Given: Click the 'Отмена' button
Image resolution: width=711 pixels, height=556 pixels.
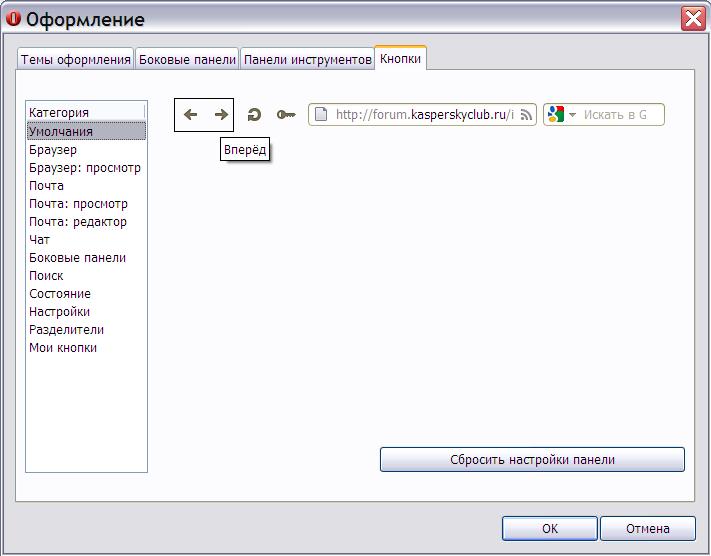Looking at the screenshot, I should 648,528.
